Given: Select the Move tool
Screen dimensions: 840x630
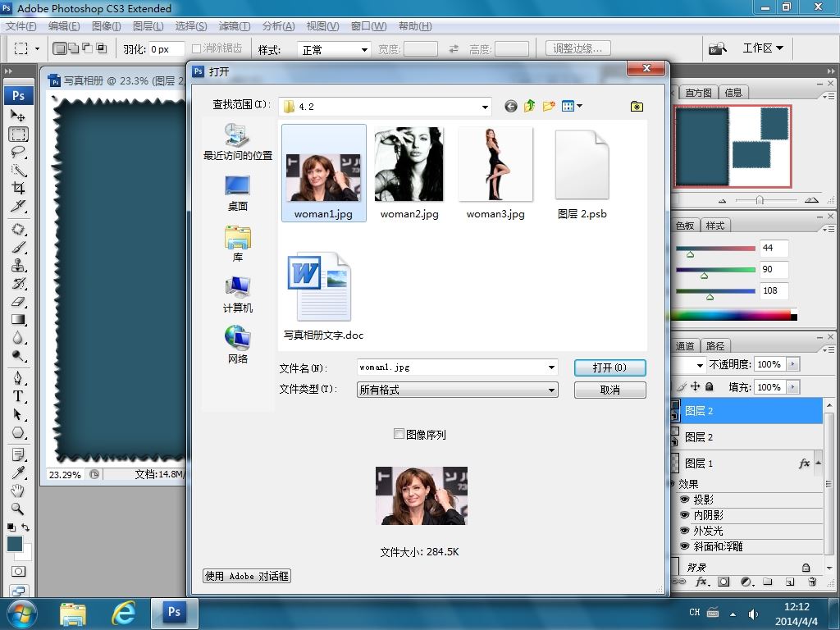Looking at the screenshot, I should point(18,115).
